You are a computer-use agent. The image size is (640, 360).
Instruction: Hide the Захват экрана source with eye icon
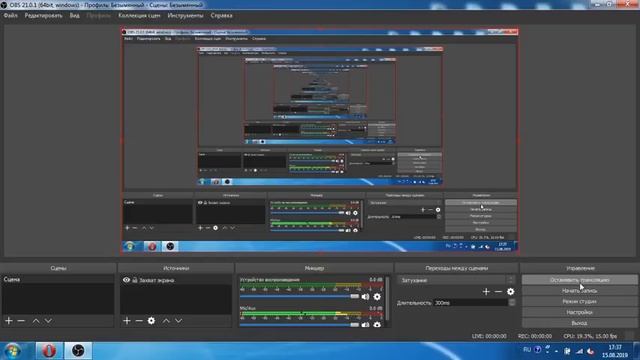coord(126,280)
